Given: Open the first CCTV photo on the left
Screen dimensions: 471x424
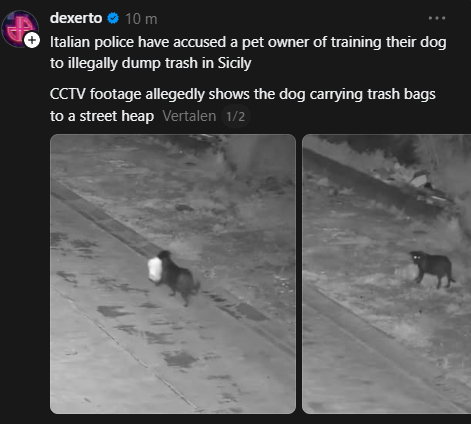Looking at the screenshot, I should (173, 274).
